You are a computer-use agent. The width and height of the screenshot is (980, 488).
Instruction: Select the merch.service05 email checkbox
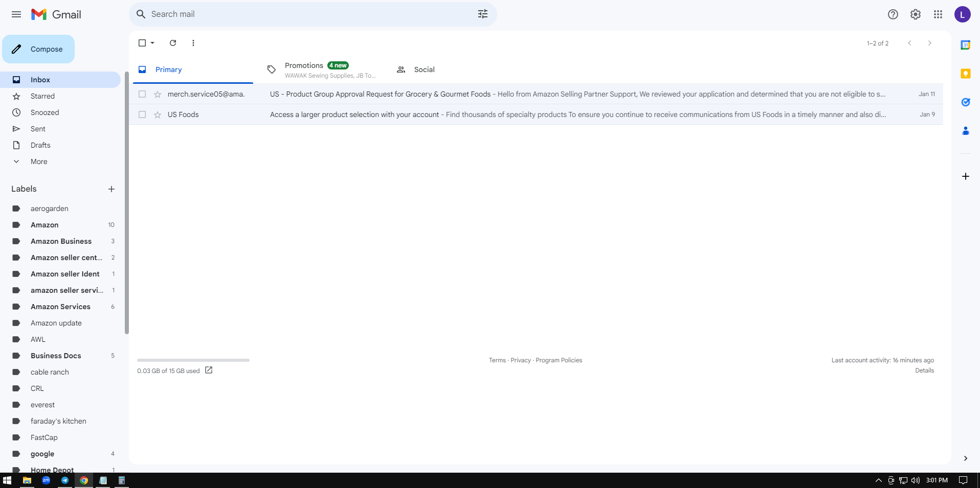pos(142,94)
